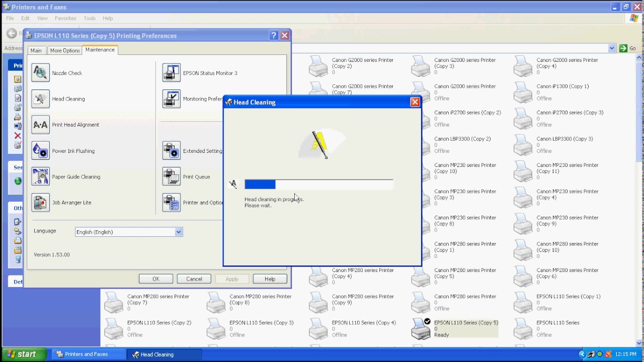Click the Version 1.53.00 text
Viewport: 644px width, 362px height.
pos(52,255)
